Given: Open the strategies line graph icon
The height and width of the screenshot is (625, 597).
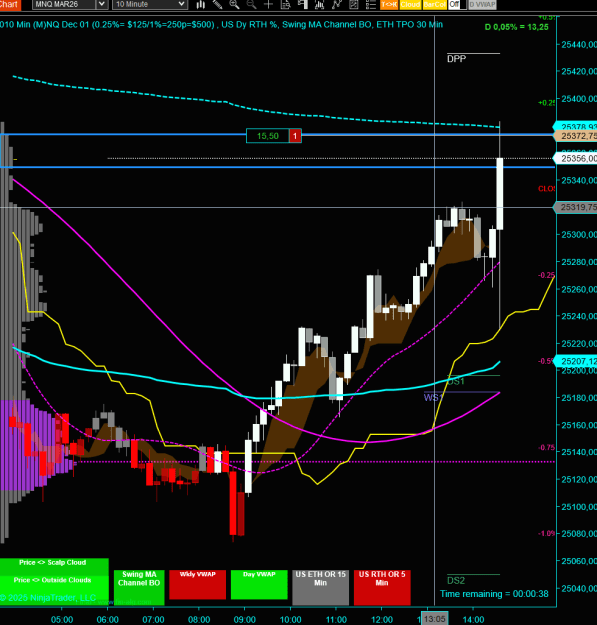Looking at the screenshot, I should [337, 4].
